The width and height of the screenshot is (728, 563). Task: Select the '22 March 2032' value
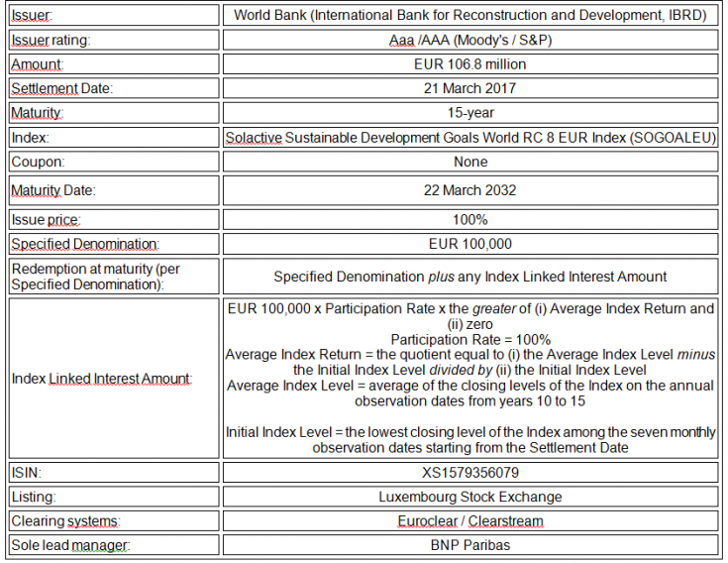click(469, 190)
